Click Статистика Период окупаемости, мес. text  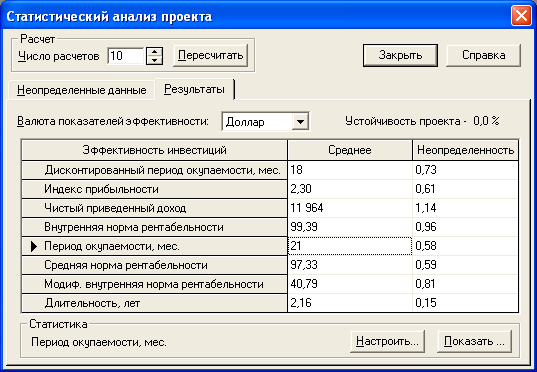(x=99, y=342)
